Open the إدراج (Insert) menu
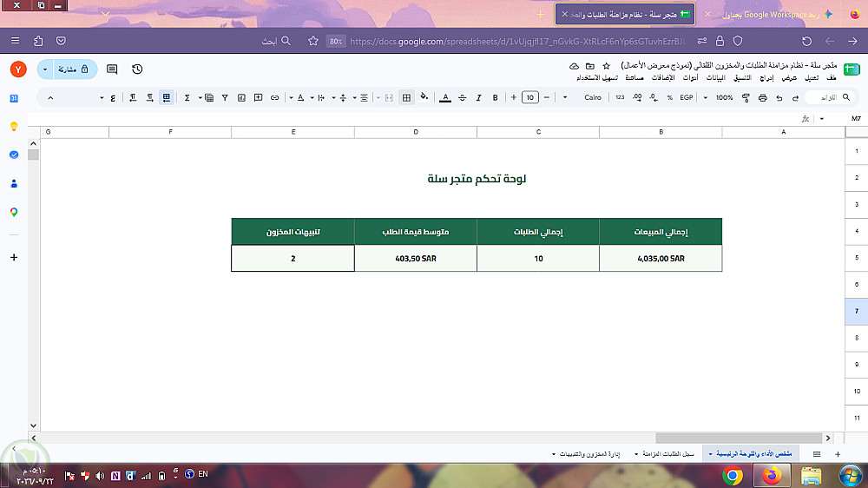The height and width of the screenshot is (488, 868). [766, 78]
